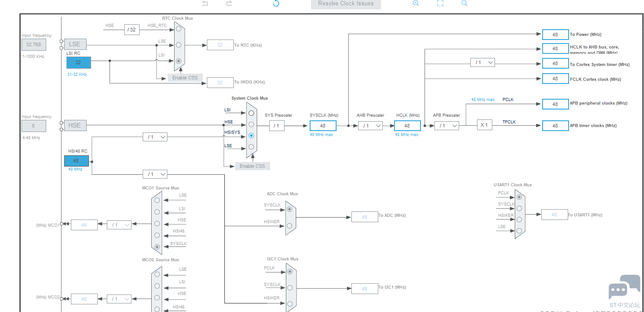This screenshot has height=312, width=644.
Task: Open the chat bubble forum icon
Action: [x=624, y=288]
